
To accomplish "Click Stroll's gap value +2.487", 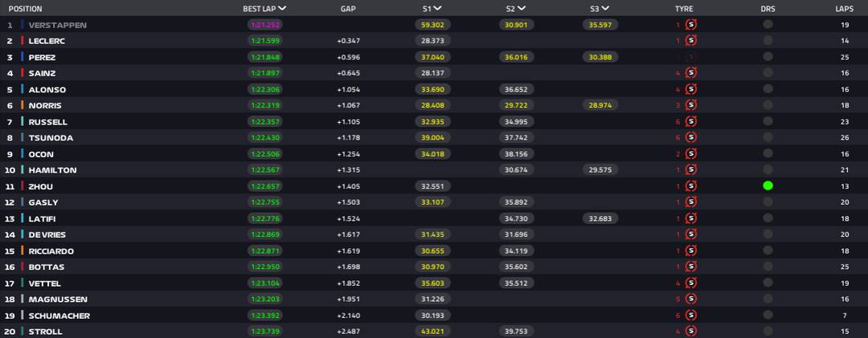I will pyautogui.click(x=348, y=332).
